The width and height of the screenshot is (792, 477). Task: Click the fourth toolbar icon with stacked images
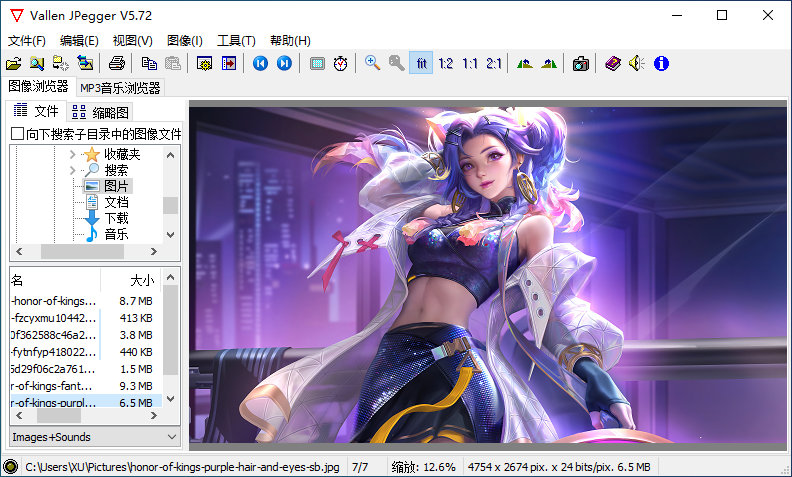(85, 64)
